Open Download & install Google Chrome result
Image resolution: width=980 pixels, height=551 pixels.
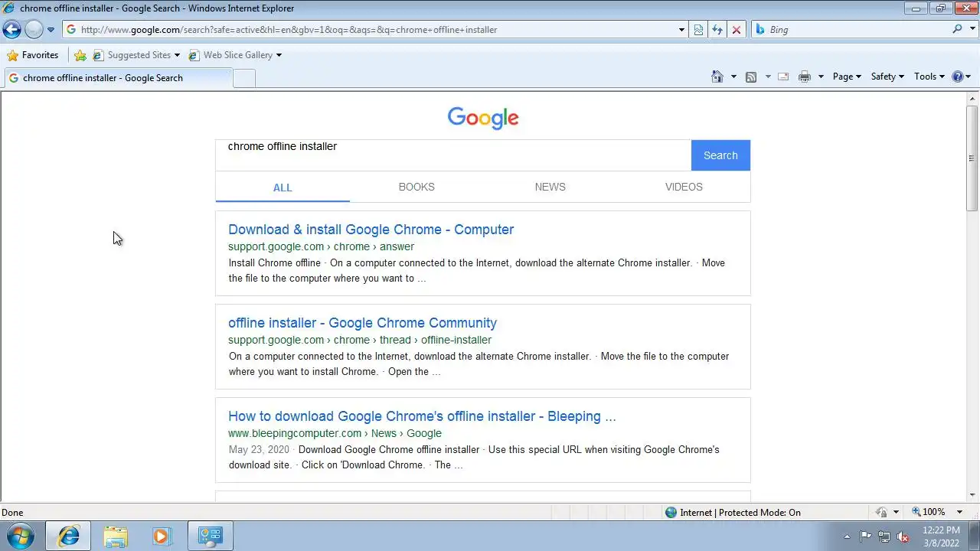tap(371, 230)
